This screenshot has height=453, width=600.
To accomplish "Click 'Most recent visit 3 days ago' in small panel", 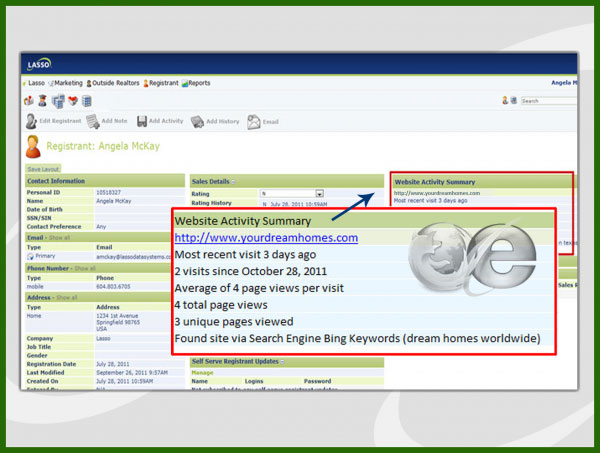I will [x=430, y=201].
